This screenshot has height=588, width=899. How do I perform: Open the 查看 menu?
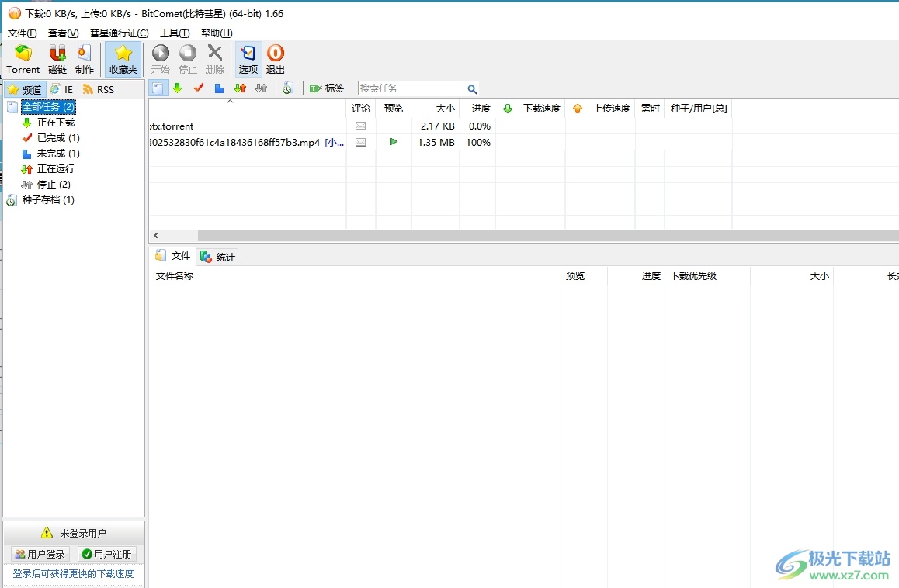[63, 33]
